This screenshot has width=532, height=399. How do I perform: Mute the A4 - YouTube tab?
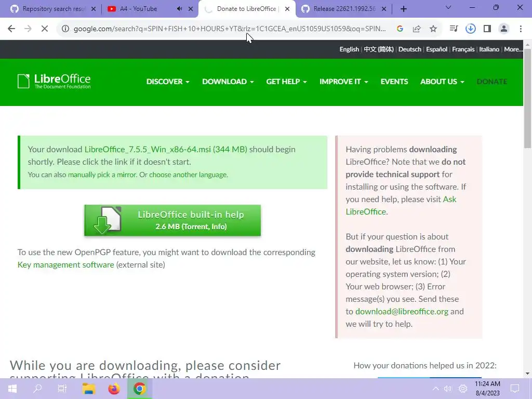179,9
